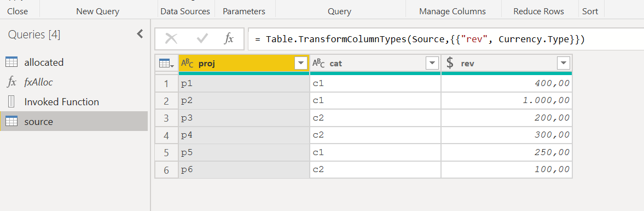This screenshot has width=644, height=211.
Task: Select the proj column header
Action: 244,64
